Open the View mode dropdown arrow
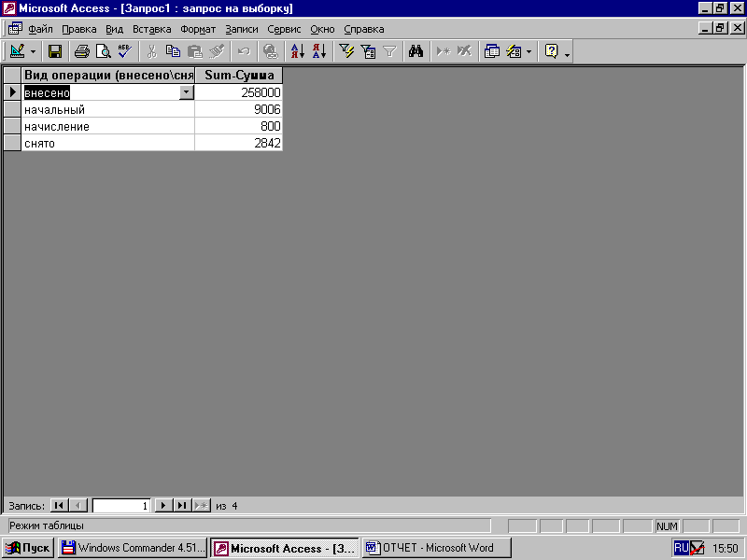This screenshot has width=747, height=560. tap(33, 51)
